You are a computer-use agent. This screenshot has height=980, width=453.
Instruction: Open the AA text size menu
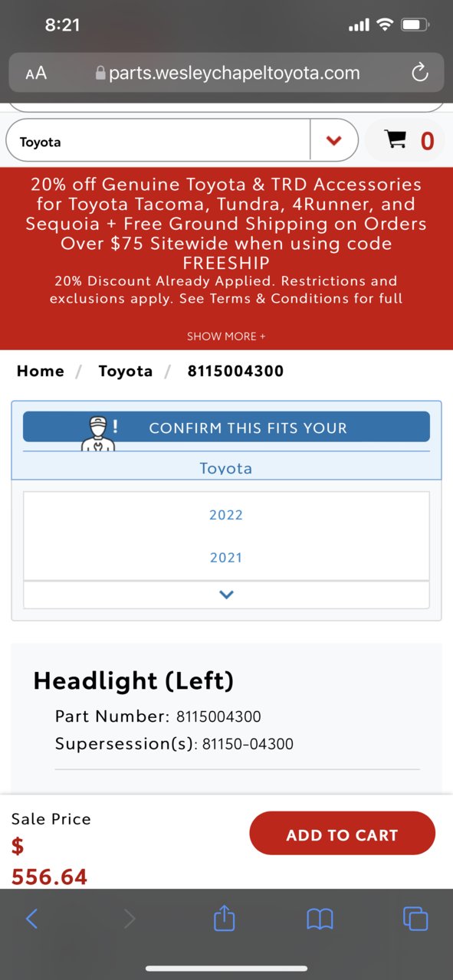(x=36, y=73)
